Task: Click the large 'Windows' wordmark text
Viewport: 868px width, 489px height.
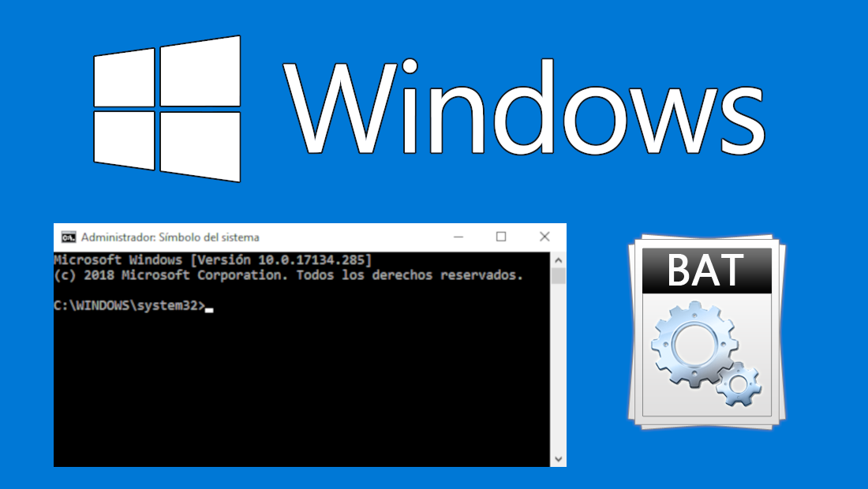Action: click(524, 106)
